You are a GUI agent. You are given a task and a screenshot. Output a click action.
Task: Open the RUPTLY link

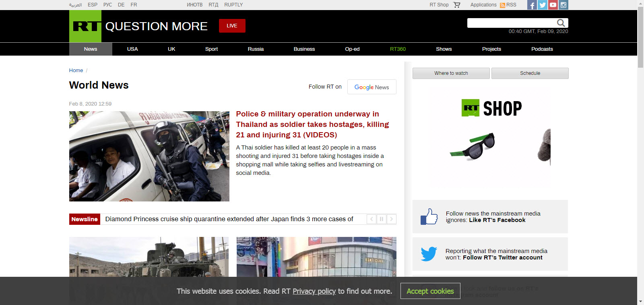coord(233,5)
